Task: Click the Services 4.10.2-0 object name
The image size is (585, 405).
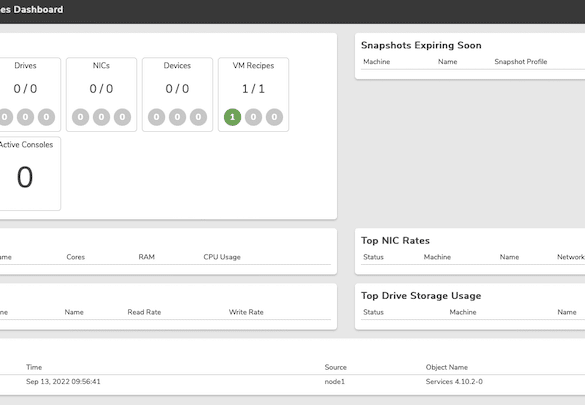Action: (x=454, y=382)
